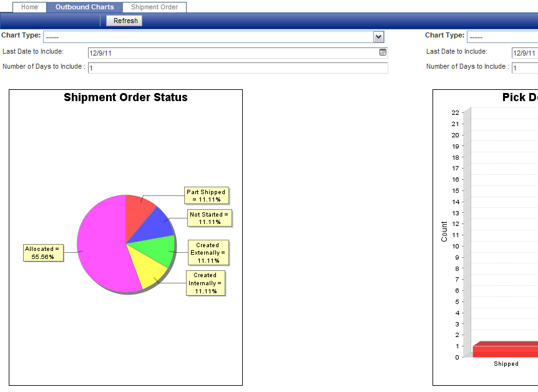Switch to the Shipment Order tab

[154, 7]
